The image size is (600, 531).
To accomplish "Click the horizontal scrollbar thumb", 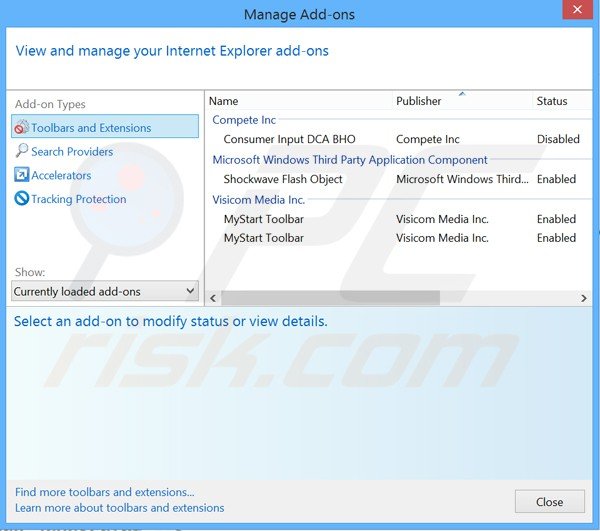I will 331,298.
